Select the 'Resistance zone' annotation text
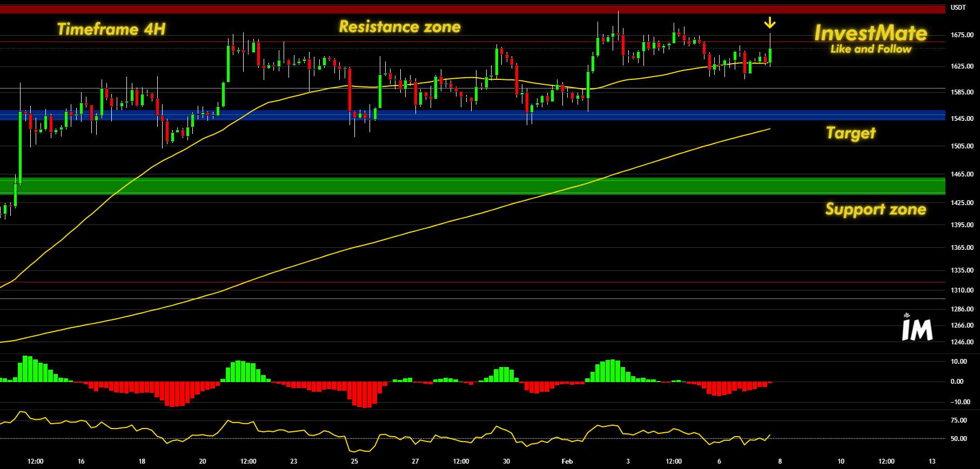980x469 pixels. pos(400,27)
